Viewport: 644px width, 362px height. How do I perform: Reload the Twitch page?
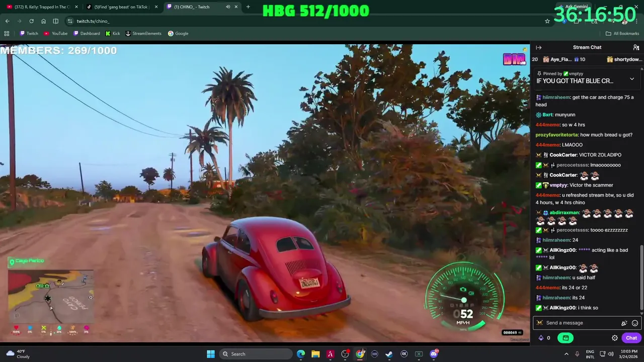tap(31, 21)
